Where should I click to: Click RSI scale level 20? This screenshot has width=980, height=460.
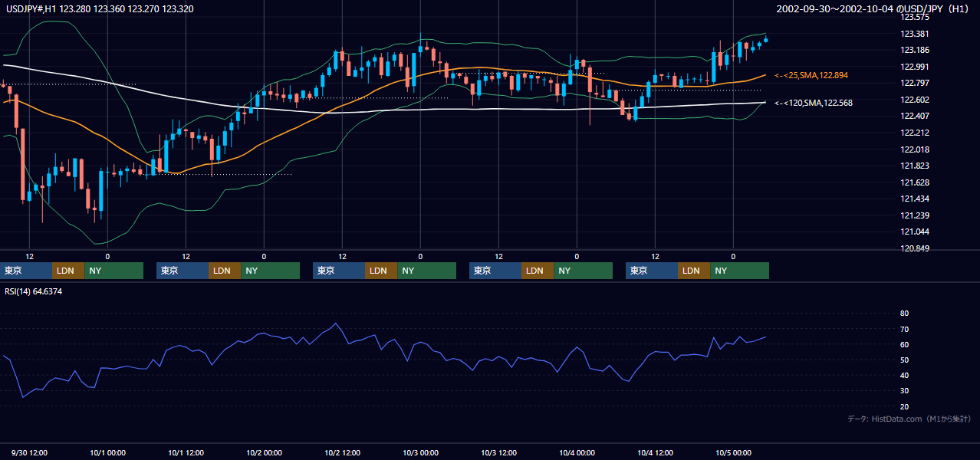pos(904,406)
